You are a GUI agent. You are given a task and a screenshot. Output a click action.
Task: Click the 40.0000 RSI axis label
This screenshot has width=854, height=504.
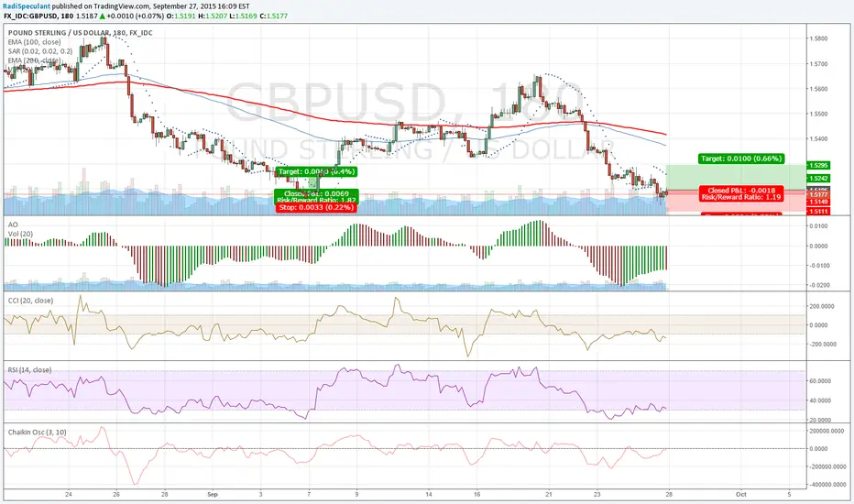point(820,400)
